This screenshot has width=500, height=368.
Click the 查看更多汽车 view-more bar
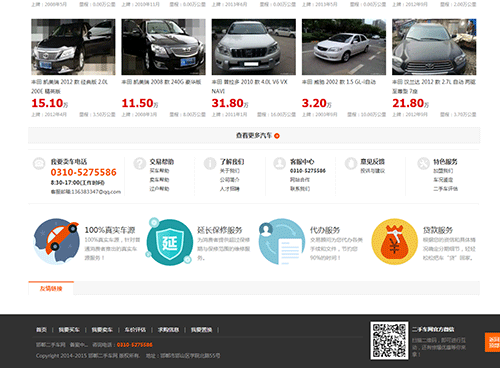pyautogui.click(x=254, y=136)
